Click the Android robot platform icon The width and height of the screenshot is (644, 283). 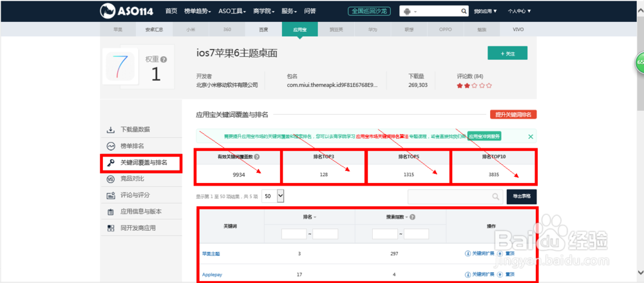click(x=408, y=12)
